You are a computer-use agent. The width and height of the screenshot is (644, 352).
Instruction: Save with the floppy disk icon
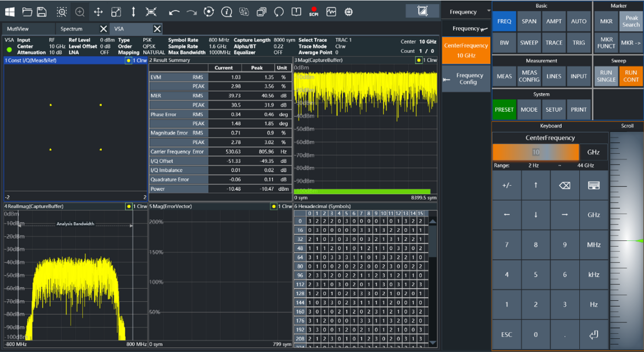click(42, 11)
